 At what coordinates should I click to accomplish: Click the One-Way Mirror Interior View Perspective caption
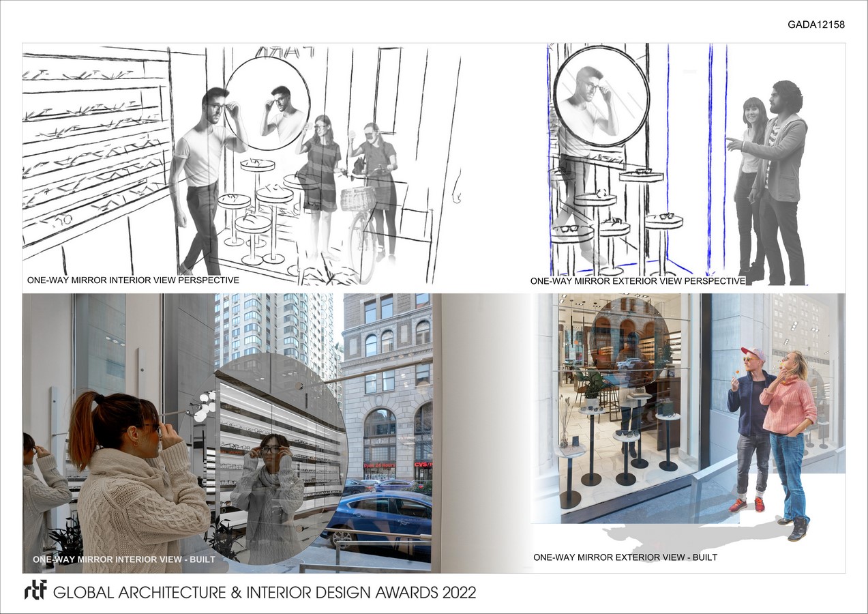coord(133,280)
